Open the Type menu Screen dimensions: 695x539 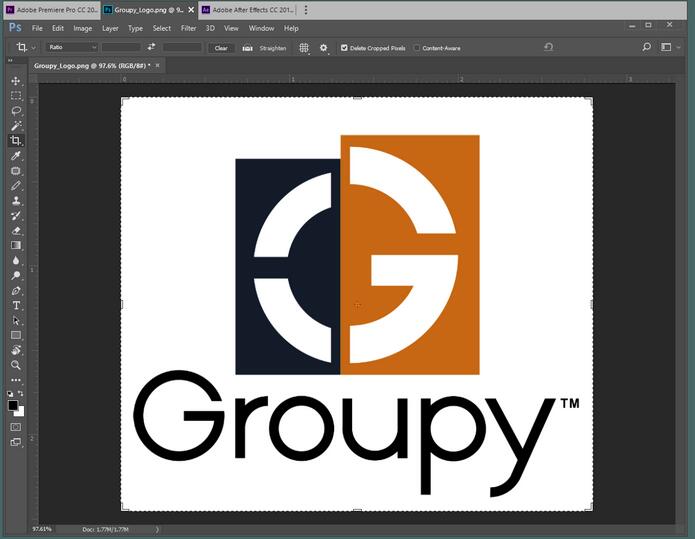(135, 28)
